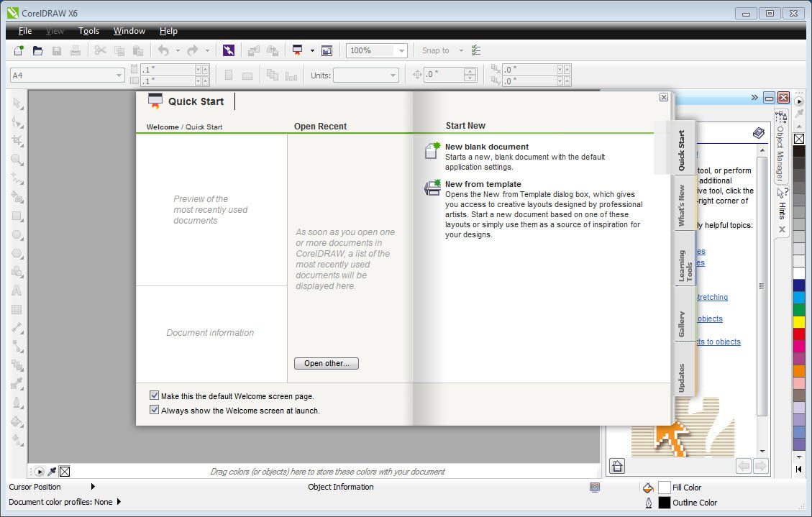Open the Application launcher dropdown arrow
The image size is (812, 517).
point(312,51)
